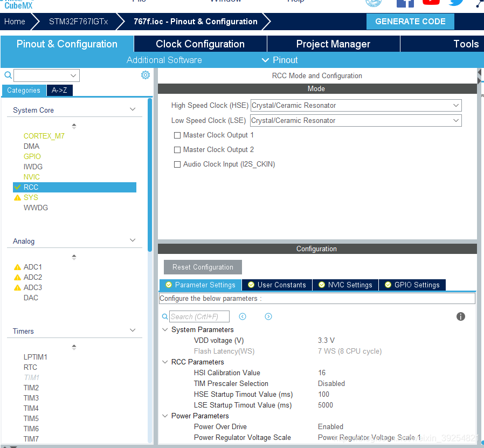Click the parameter search magnifier icon
This screenshot has width=484, height=448.
165,316
